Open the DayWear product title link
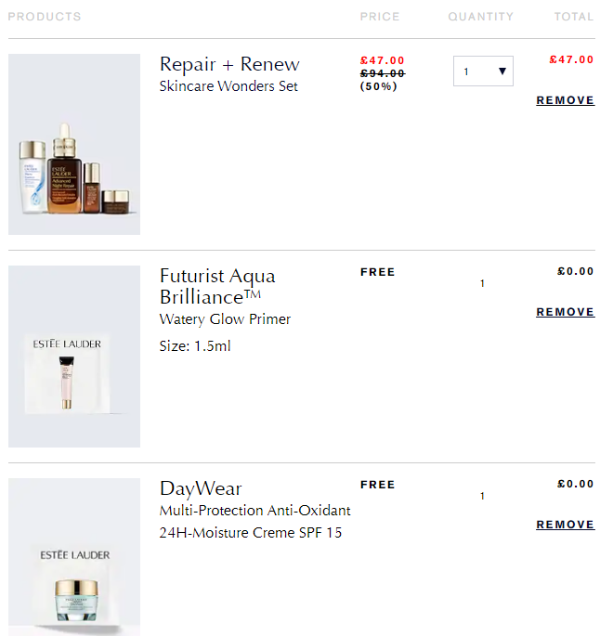Screen dimensions: 600x636 coord(200,489)
